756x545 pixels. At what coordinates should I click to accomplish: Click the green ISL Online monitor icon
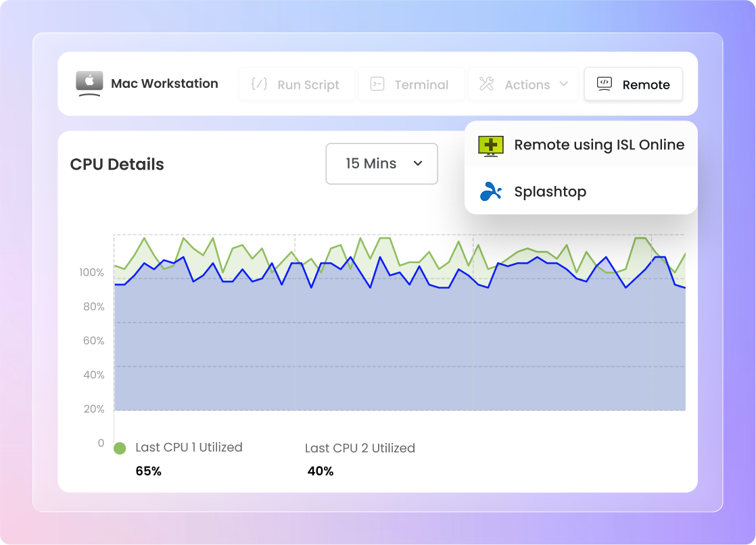tap(491, 145)
